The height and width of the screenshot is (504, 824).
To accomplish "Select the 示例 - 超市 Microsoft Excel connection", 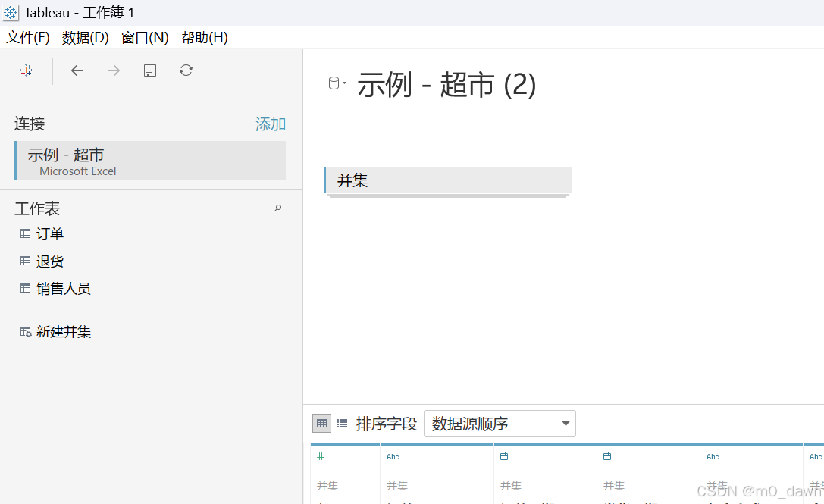I will point(150,161).
